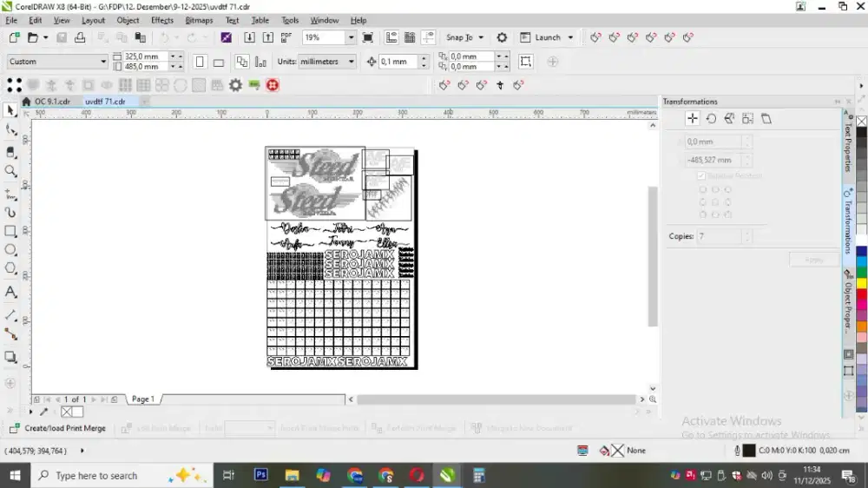Pick the No Color swatch in palette
The width and height of the screenshot is (868, 488).
pos(861,122)
